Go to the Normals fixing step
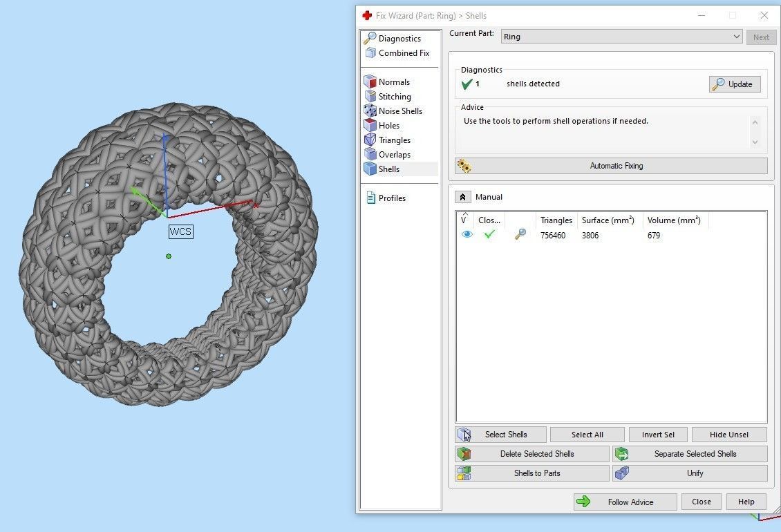Screen dimensions: 781x532 [x=387, y=82]
